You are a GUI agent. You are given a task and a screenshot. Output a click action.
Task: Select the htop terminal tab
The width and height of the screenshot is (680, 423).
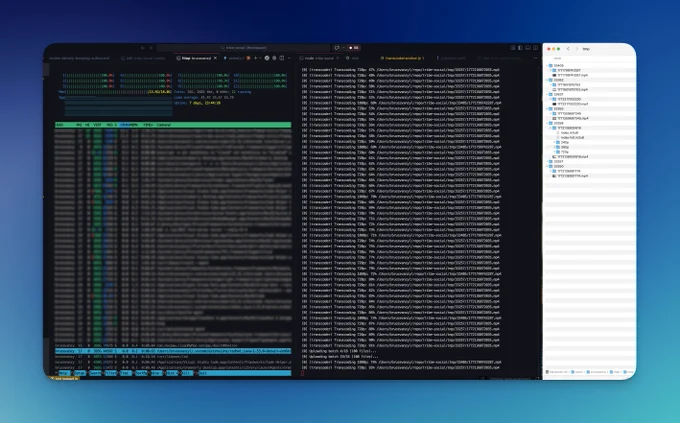[x=194, y=58]
